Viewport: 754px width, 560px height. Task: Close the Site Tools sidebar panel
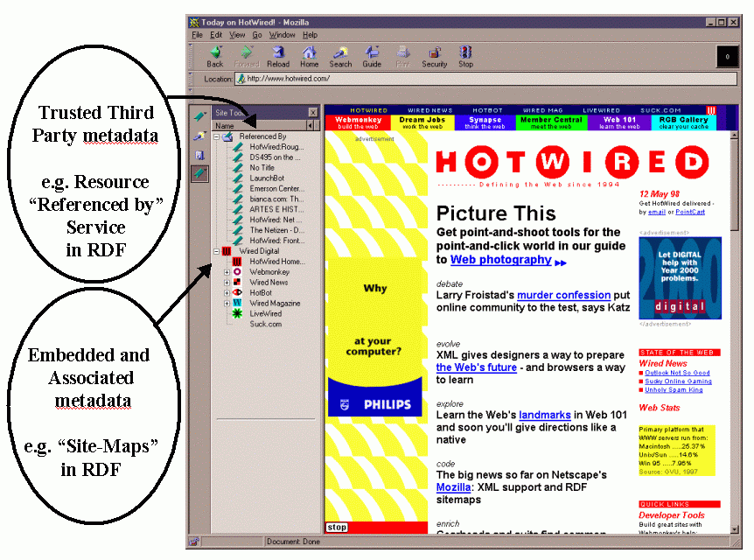[x=313, y=113]
